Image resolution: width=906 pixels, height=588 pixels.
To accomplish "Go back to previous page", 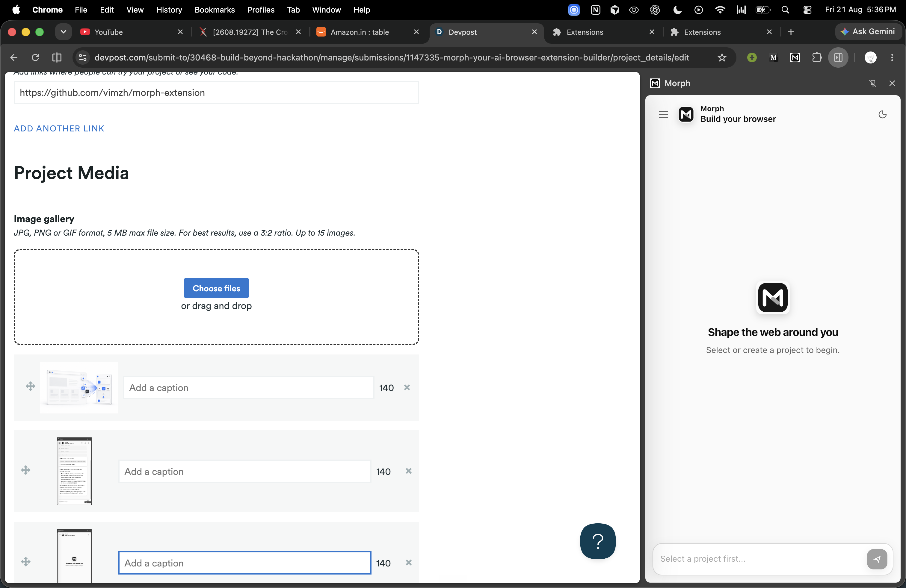I will click(x=14, y=58).
